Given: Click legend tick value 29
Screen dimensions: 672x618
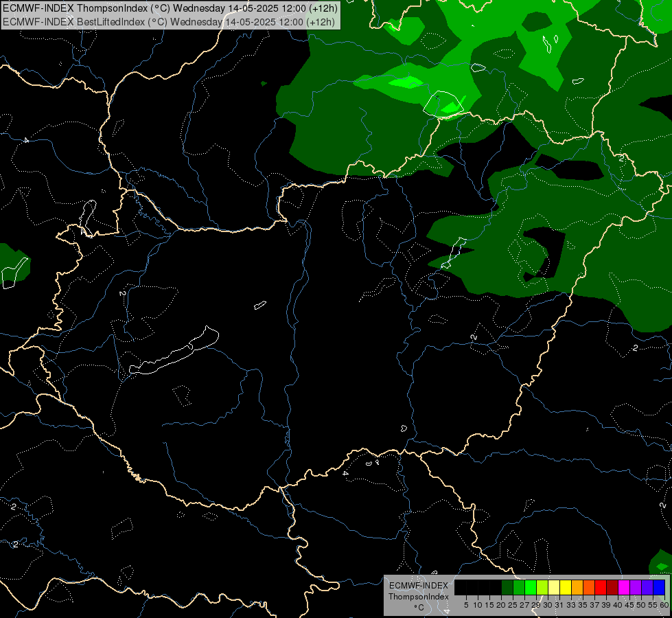Looking at the screenshot, I should [536, 605].
